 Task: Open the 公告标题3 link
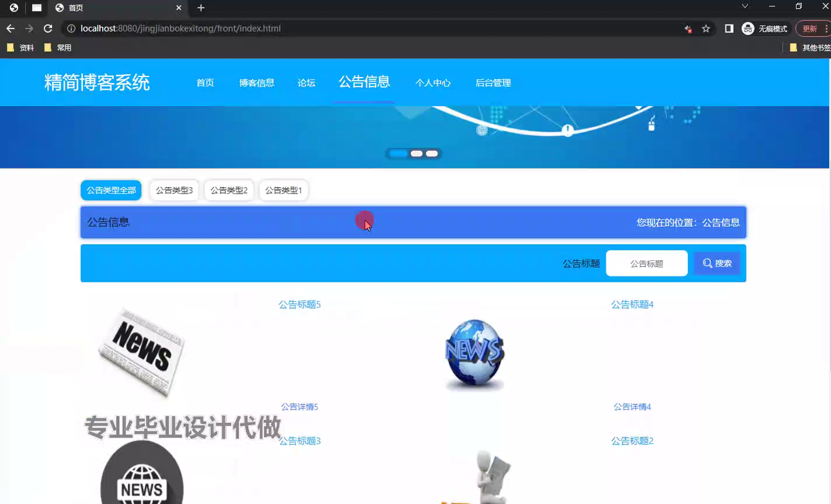coord(299,441)
